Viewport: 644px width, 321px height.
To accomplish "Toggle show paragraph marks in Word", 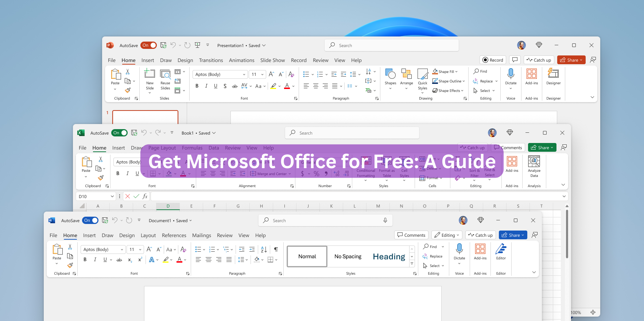I will coord(276,250).
